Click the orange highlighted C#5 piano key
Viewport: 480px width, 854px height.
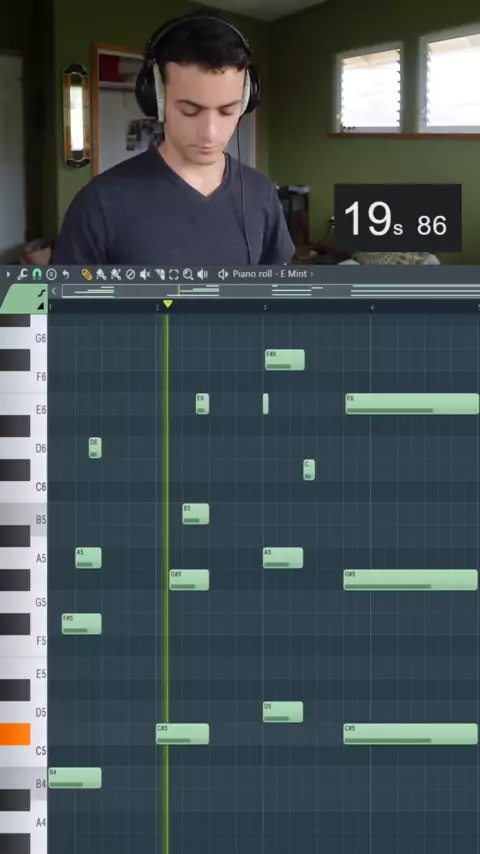[x=15, y=734]
